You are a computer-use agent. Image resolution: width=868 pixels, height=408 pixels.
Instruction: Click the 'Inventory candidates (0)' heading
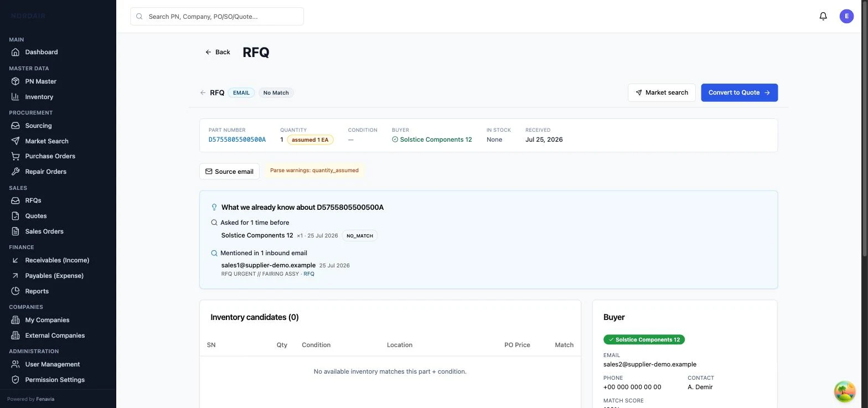[x=255, y=317]
